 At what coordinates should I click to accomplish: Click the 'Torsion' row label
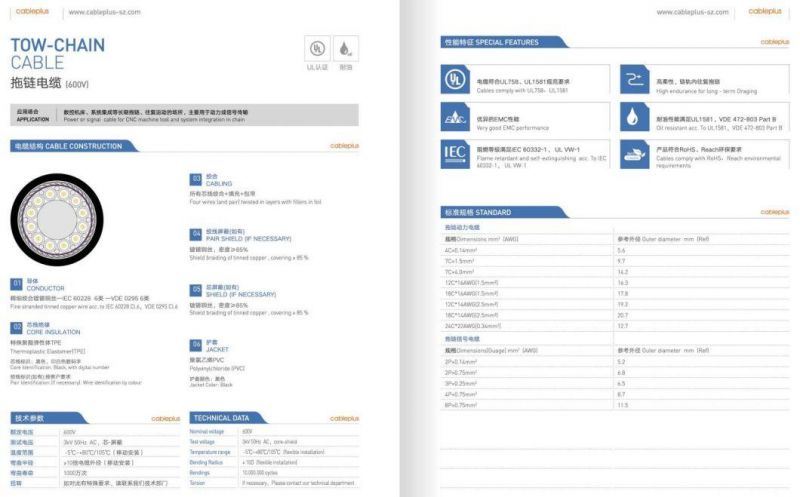point(197,483)
